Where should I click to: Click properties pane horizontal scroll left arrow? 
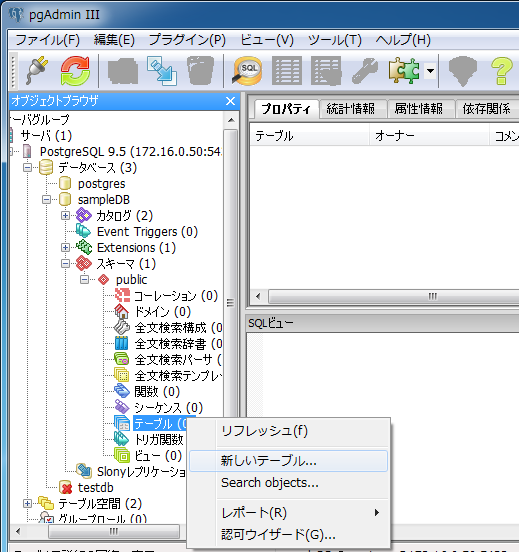tap(258, 296)
